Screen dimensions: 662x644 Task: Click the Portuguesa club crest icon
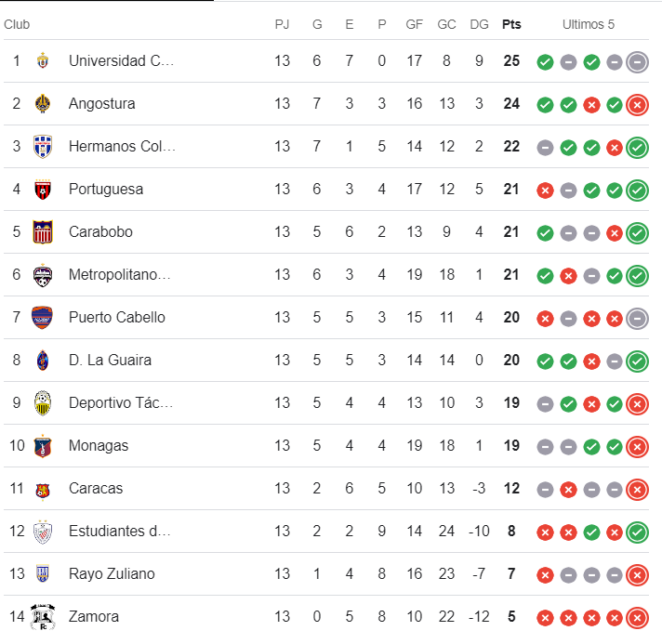[x=42, y=190]
